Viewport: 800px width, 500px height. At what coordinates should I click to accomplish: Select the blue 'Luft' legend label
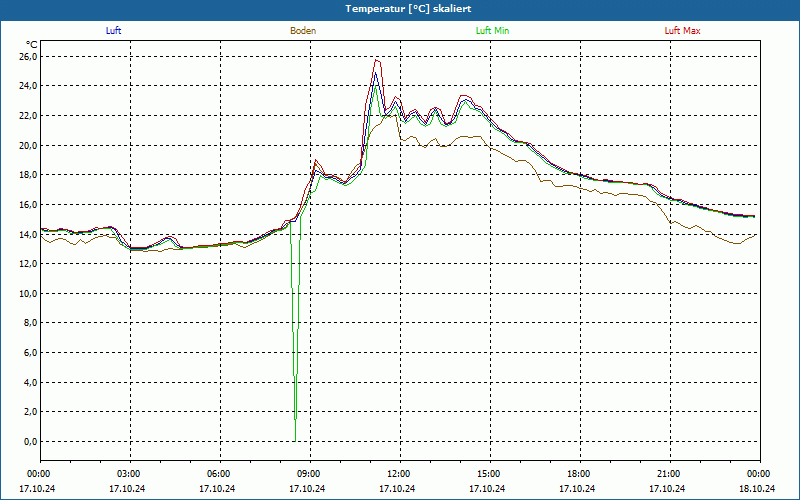(113, 31)
